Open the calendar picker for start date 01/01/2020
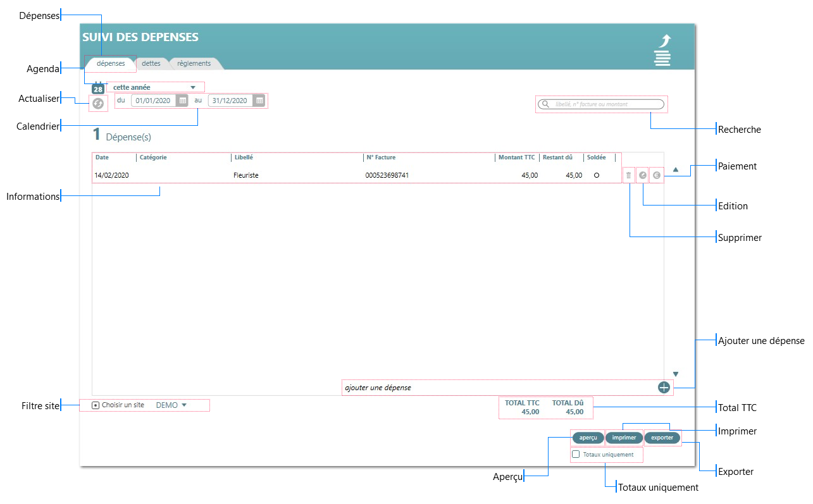 pyautogui.click(x=182, y=101)
